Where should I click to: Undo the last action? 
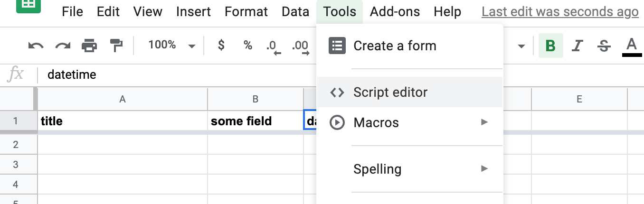pyautogui.click(x=36, y=46)
